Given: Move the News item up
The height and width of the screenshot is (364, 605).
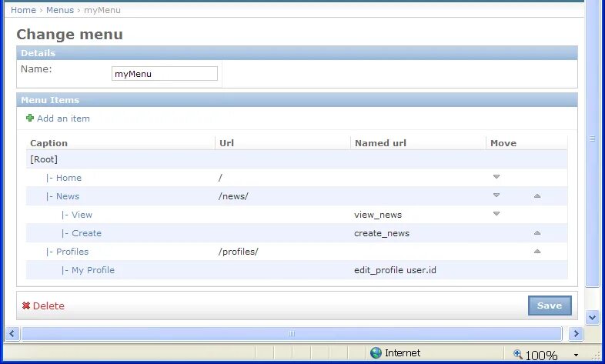Looking at the screenshot, I should pos(537,196).
